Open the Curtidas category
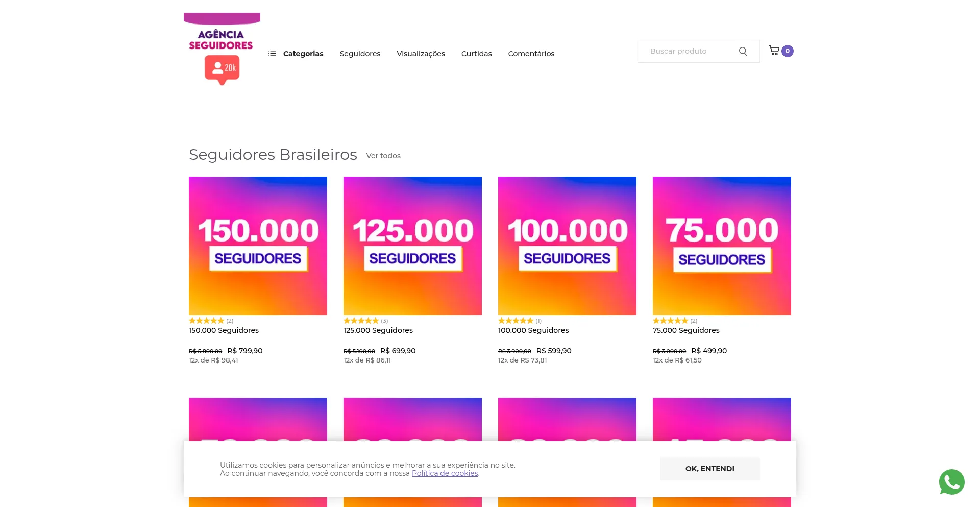Screen dimensions: 980x507 pyautogui.click(x=476, y=54)
